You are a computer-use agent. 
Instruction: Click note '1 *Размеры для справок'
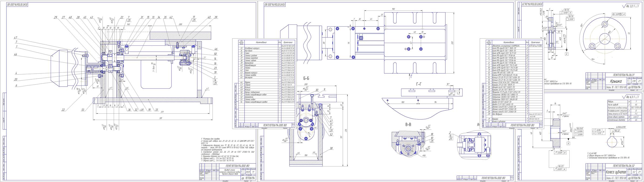click(211, 139)
